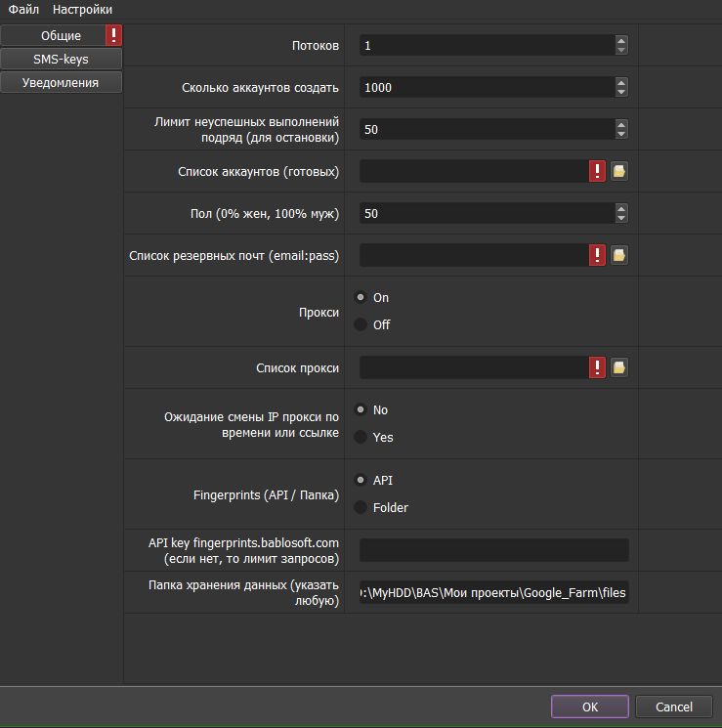
Task: Click the fingerprints API key field
Action: pyautogui.click(x=494, y=550)
